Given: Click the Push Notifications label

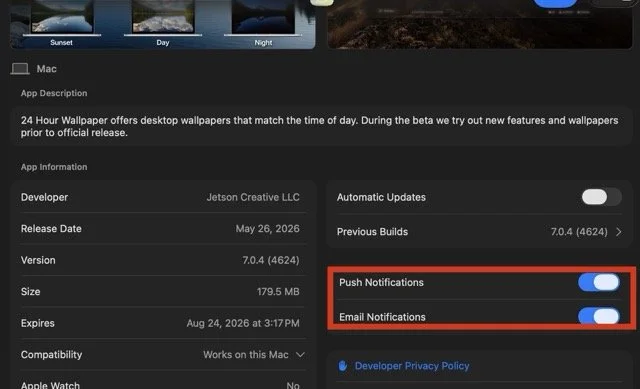Looking at the screenshot, I should tap(381, 282).
